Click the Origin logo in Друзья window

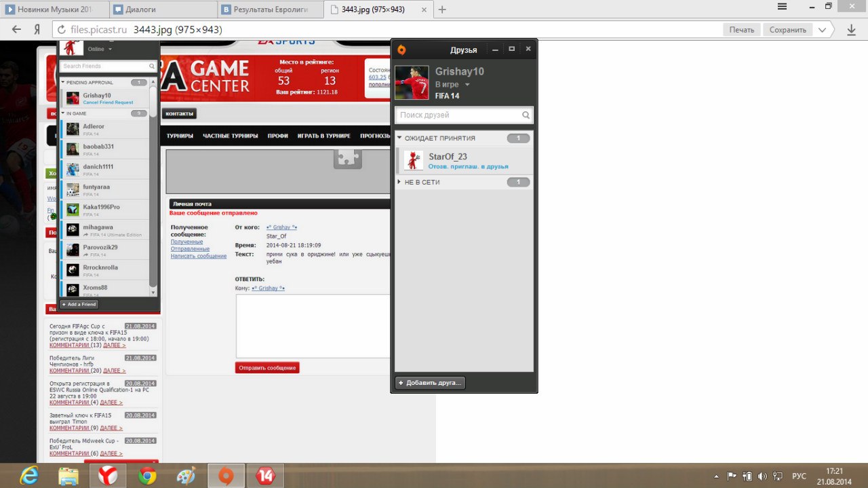click(x=401, y=50)
